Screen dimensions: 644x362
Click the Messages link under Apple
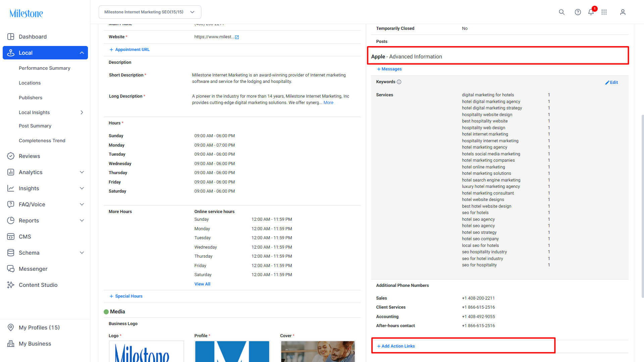pos(392,69)
